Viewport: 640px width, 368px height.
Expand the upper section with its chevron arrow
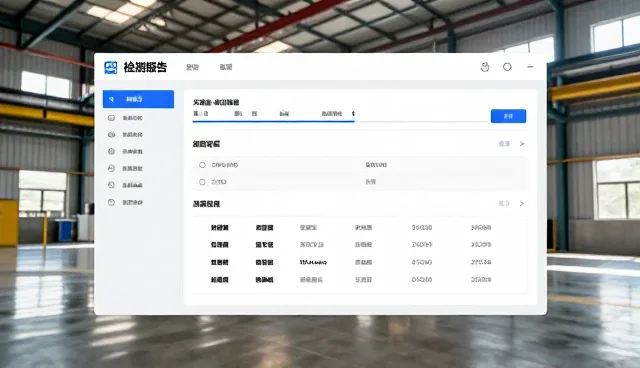(x=522, y=144)
